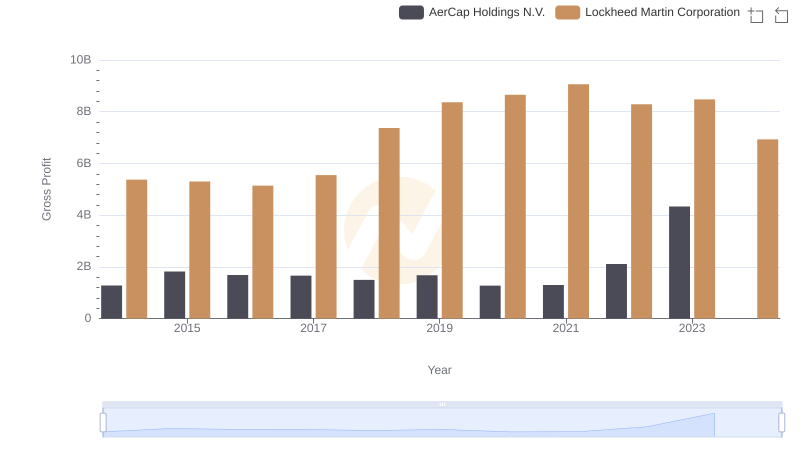Select AerCap dark bar for 2015
Viewport: 800px width, 461px height.
[x=174, y=295]
